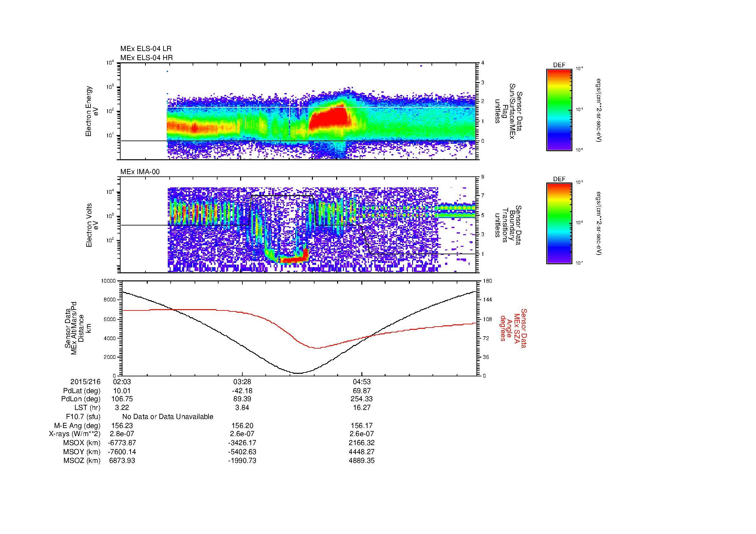Click the M-E Ang value '156.20'

pyautogui.click(x=242, y=425)
